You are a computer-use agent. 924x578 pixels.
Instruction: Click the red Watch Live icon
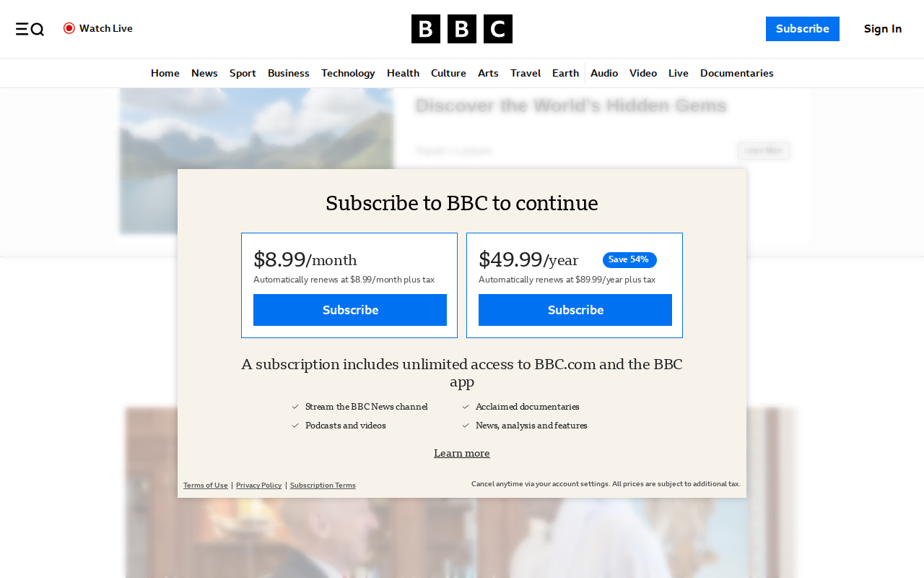pyautogui.click(x=69, y=28)
